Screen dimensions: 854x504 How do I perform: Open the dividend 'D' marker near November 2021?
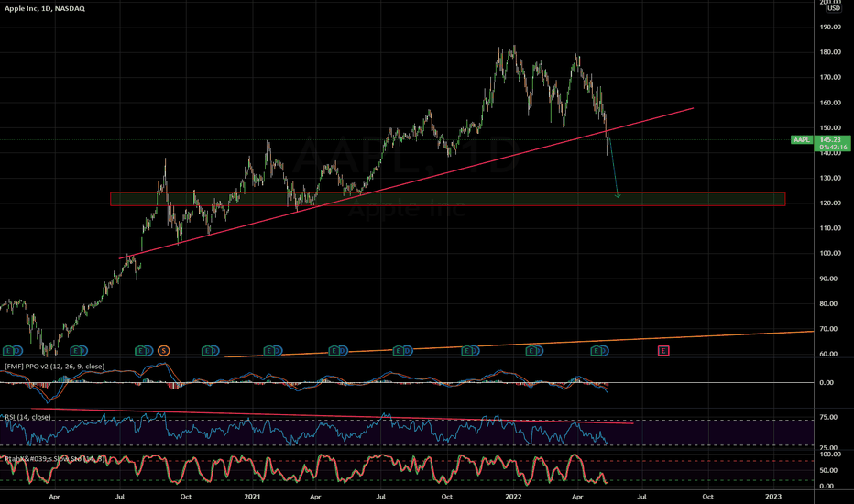click(474, 351)
